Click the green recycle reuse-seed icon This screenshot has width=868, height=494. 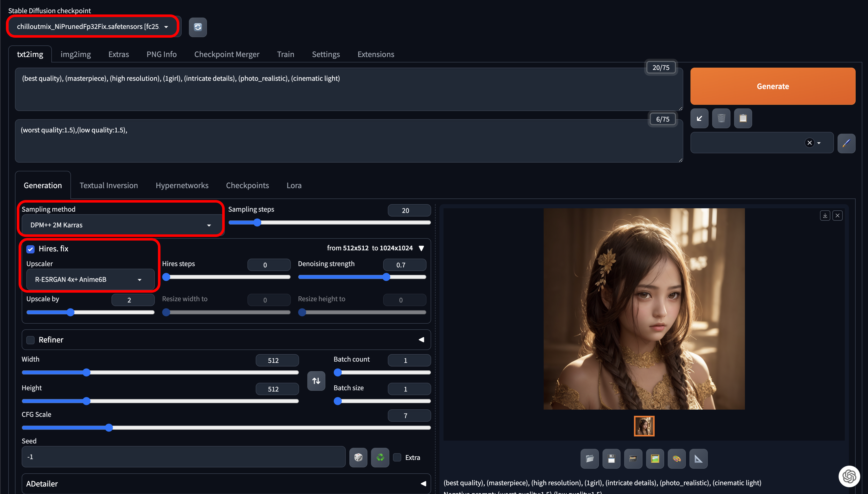[x=380, y=457]
